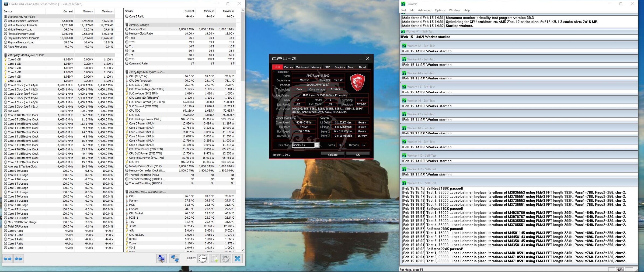Switch to the SPD tab in CPU-Z
Screen dimensions: 644x272
[328, 67]
